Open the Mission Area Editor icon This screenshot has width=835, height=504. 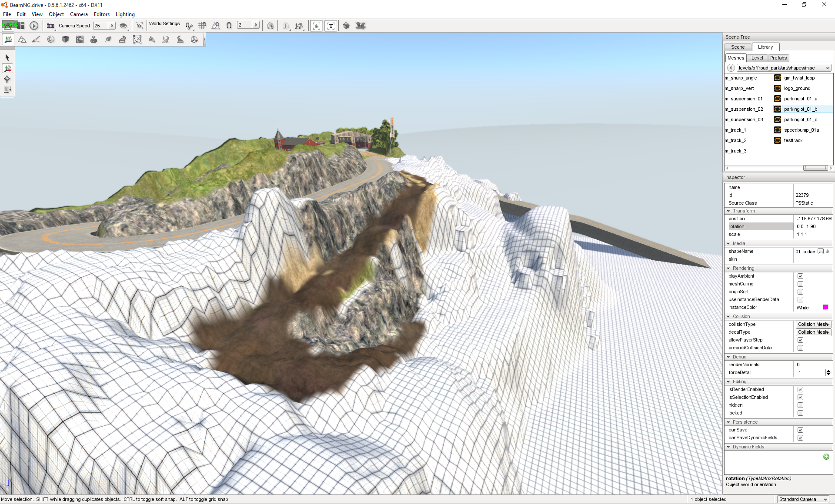pos(137,40)
